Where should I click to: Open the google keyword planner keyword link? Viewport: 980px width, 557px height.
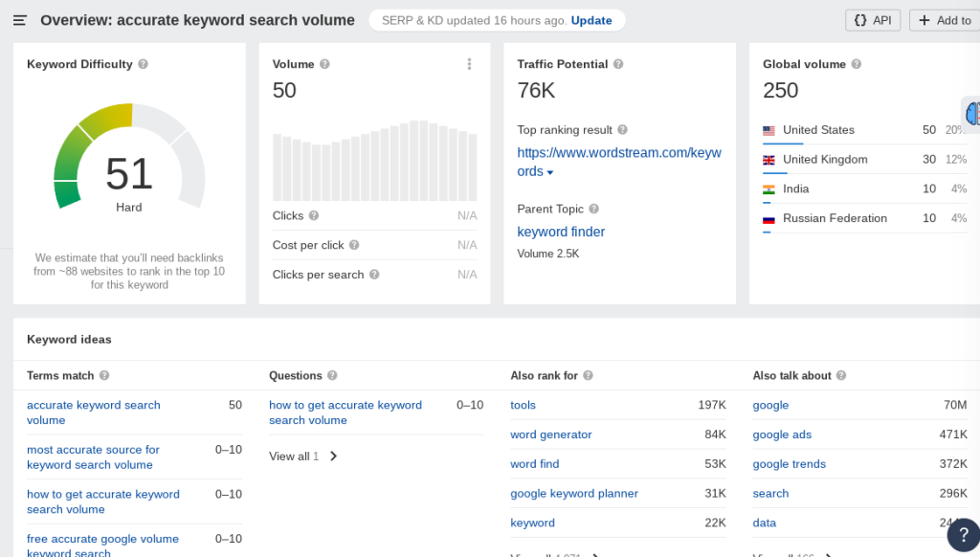pos(573,494)
